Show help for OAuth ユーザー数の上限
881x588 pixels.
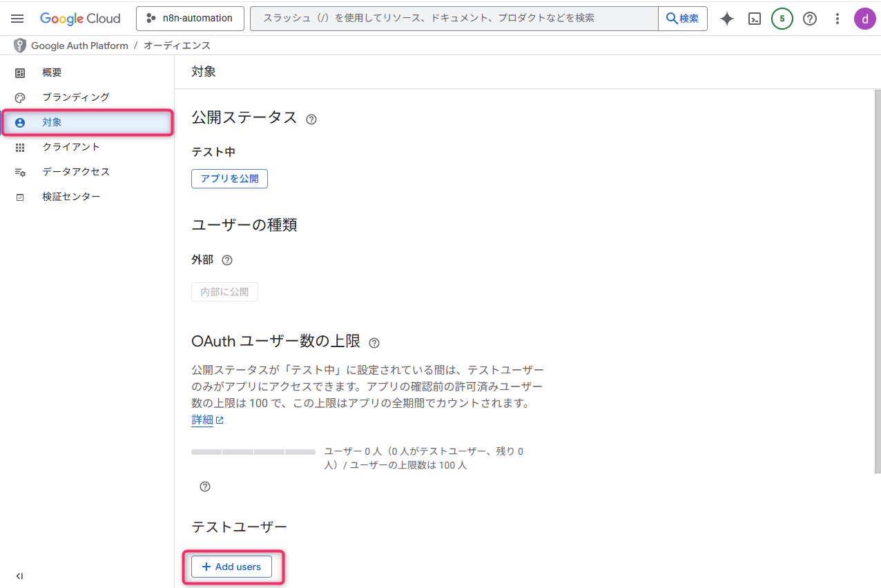coord(374,342)
